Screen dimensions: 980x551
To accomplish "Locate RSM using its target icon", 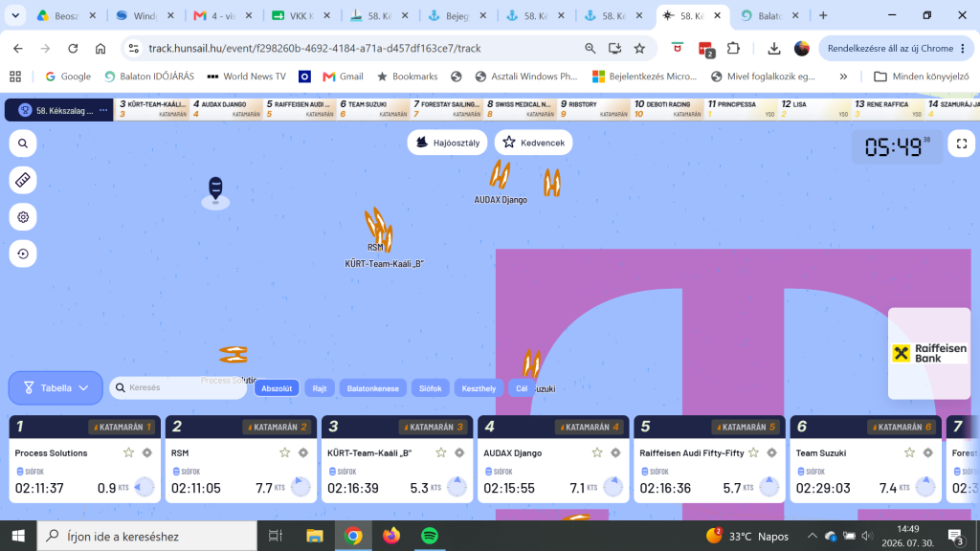I will coord(303,452).
